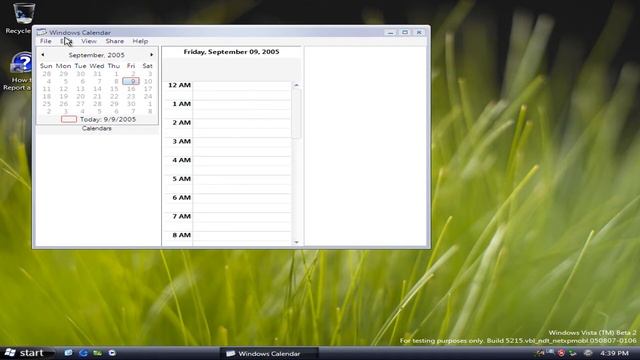
Task: Open the View menu
Action: tap(89, 41)
